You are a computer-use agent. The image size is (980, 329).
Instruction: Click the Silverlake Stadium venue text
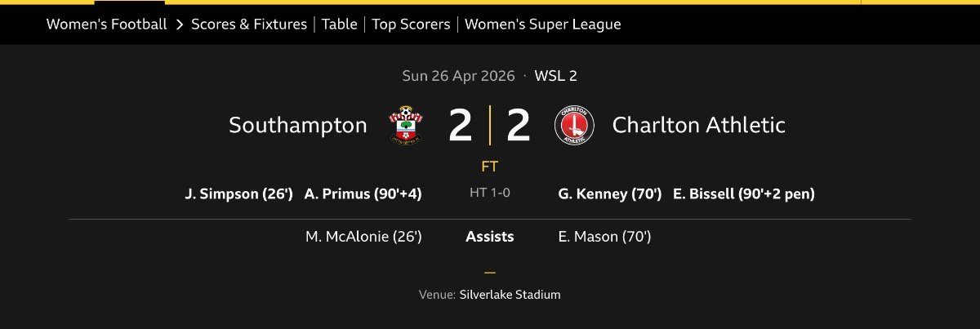510,295
